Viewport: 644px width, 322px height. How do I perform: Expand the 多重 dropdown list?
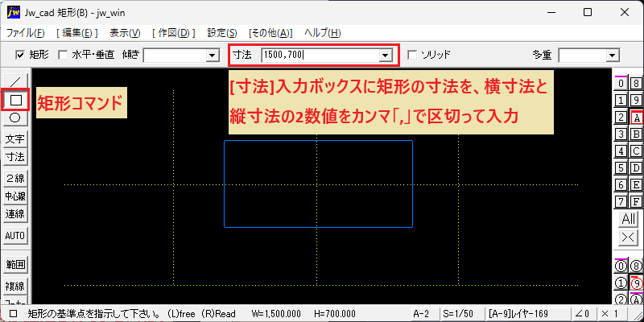point(613,55)
